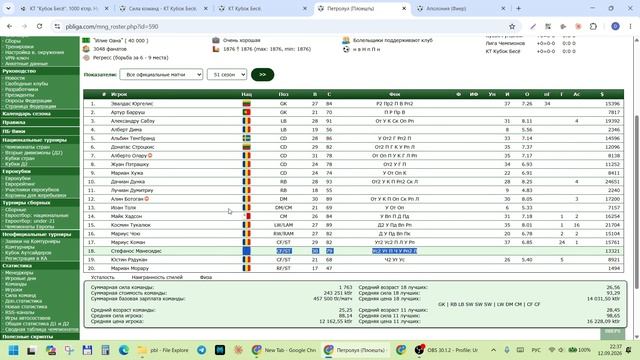Close the Петролул (Плоешть) tab
The image size is (640, 360).
(404, 8)
